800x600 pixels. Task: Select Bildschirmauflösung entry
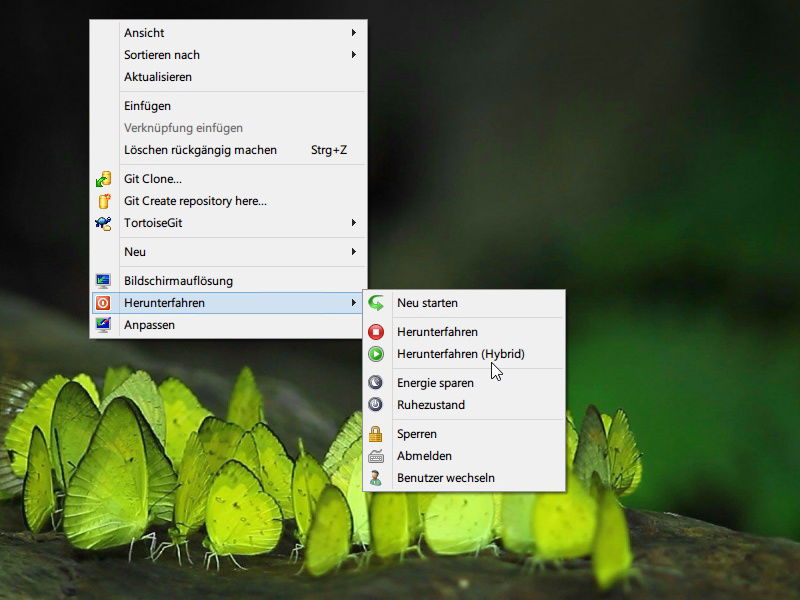click(x=228, y=281)
